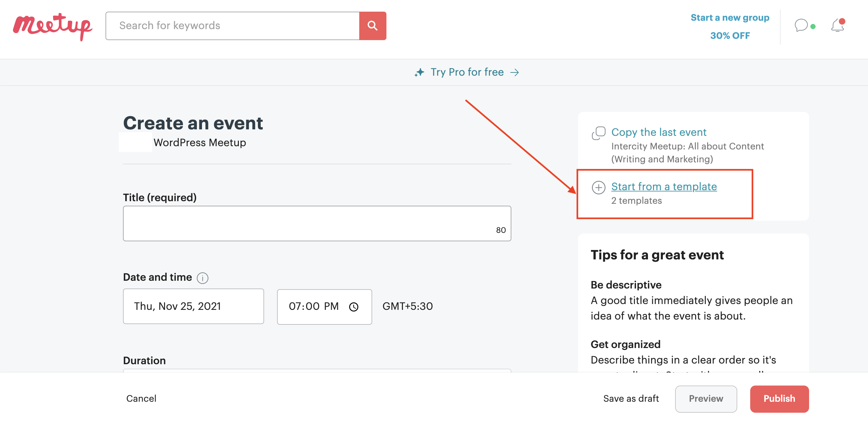Click the Try Pro for free link
Image resolution: width=868 pixels, height=425 pixels.
[x=467, y=72]
